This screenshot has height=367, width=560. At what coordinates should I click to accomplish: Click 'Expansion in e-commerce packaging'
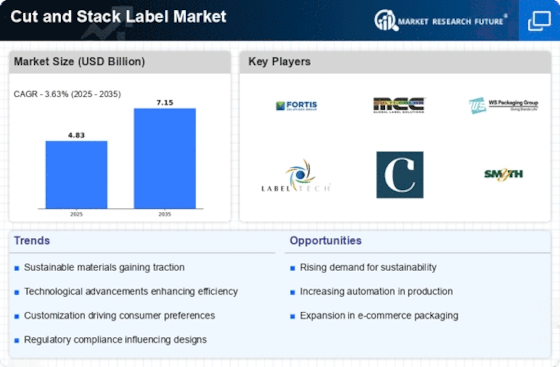pyautogui.click(x=379, y=316)
